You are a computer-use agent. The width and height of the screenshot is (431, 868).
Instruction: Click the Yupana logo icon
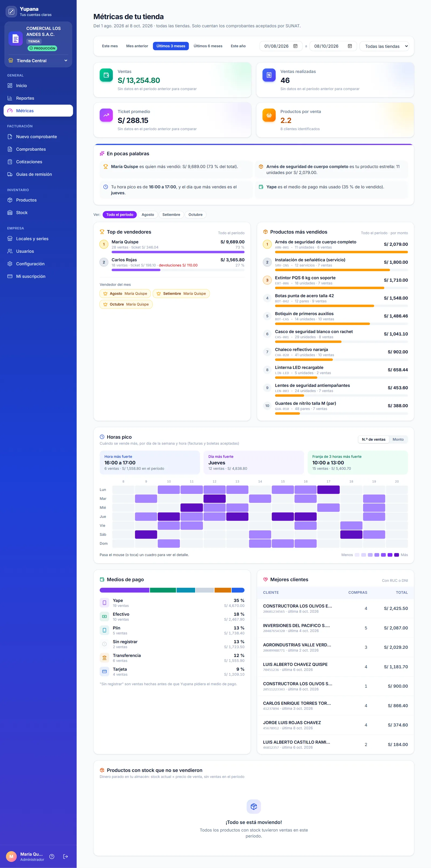coord(11,12)
